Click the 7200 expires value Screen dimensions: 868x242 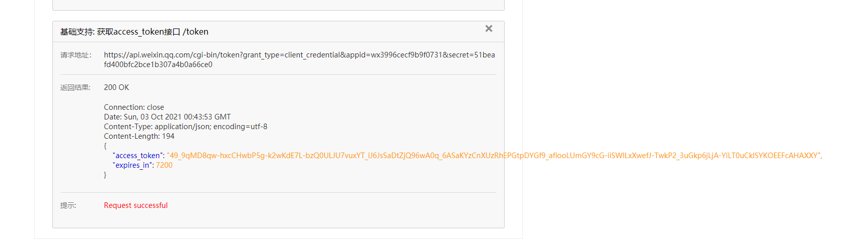[164, 165]
